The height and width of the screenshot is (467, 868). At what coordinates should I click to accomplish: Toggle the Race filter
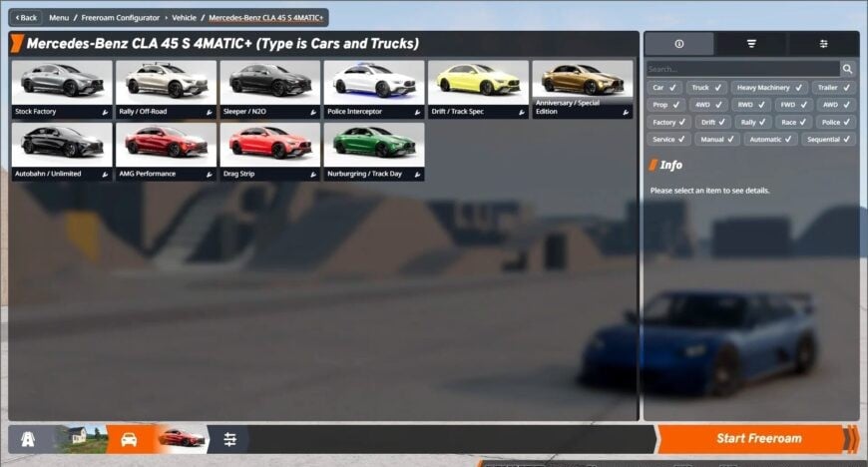[x=793, y=123]
